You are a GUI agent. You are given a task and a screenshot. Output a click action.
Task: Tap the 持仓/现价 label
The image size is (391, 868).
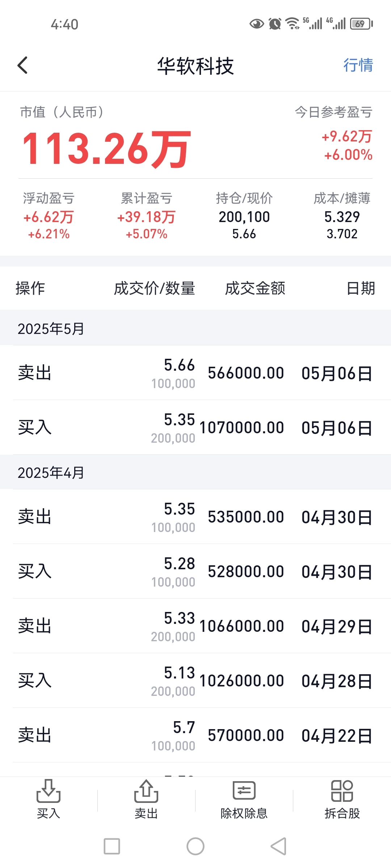(x=244, y=198)
